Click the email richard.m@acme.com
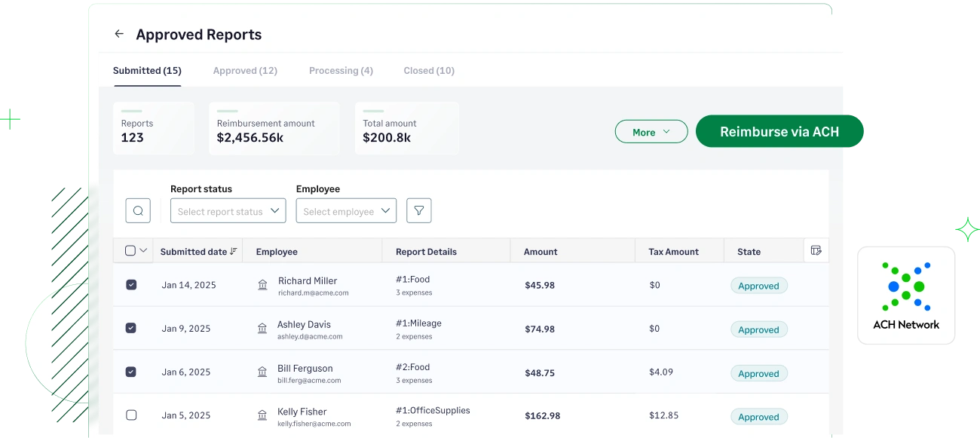 313,293
